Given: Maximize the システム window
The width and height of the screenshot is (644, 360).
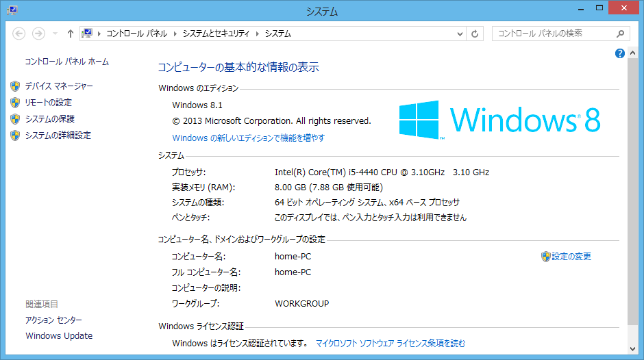Looking at the screenshot, I should (x=599, y=8).
